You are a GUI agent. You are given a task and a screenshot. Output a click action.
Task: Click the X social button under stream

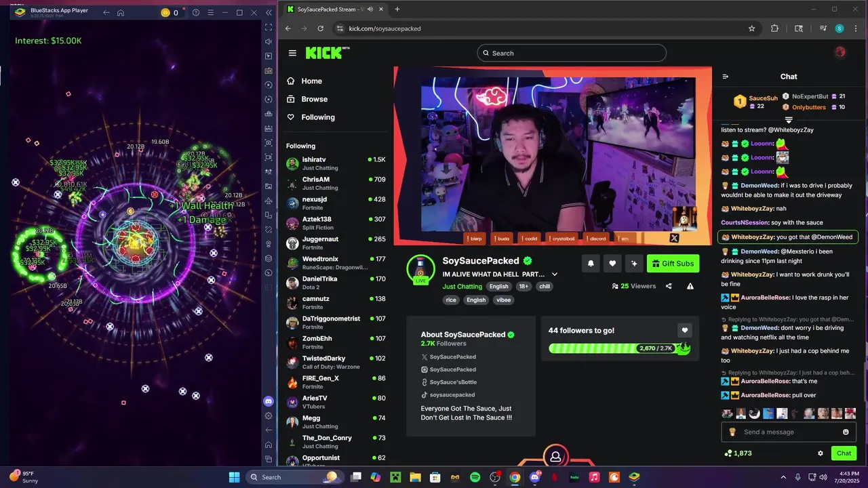pyautogui.click(x=674, y=238)
